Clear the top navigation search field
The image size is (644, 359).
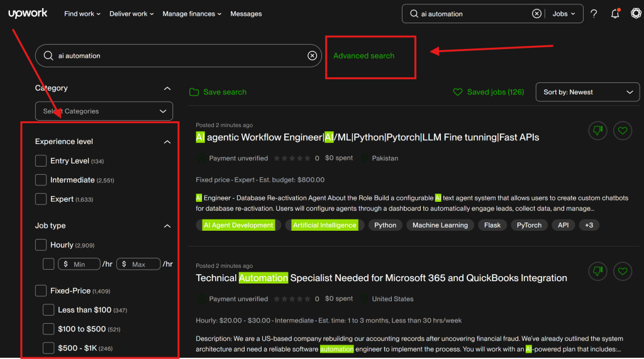(536, 14)
